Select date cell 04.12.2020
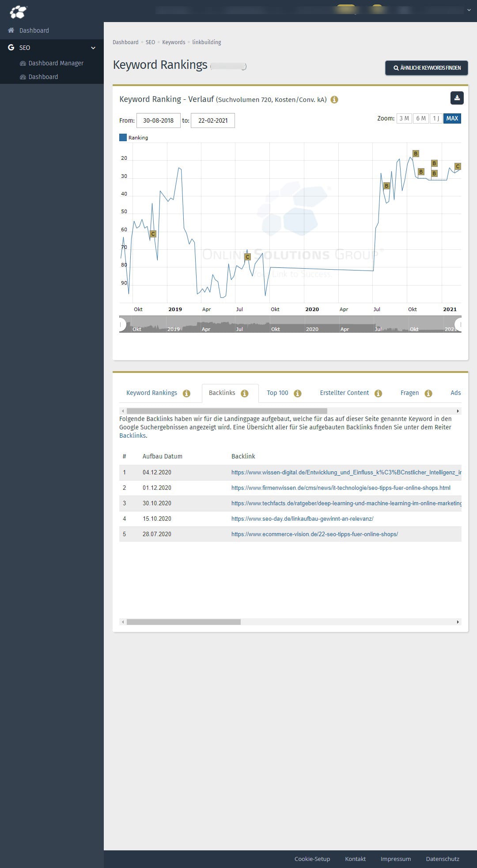This screenshot has height=868, width=477. coord(157,473)
